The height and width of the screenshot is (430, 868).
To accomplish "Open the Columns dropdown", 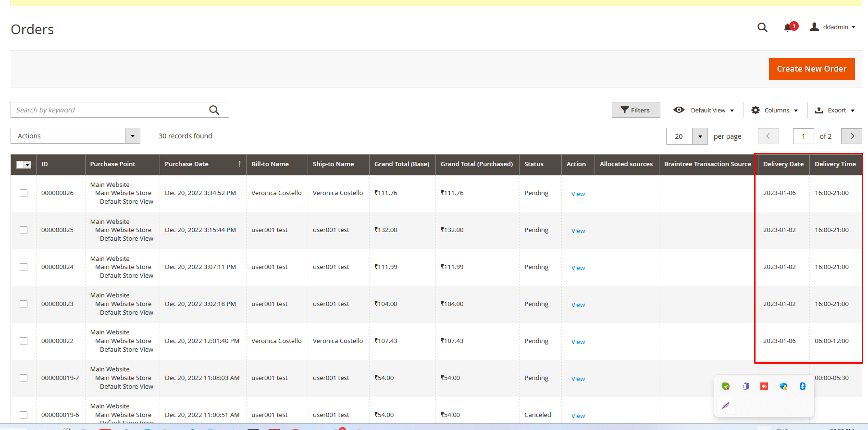I will point(775,110).
